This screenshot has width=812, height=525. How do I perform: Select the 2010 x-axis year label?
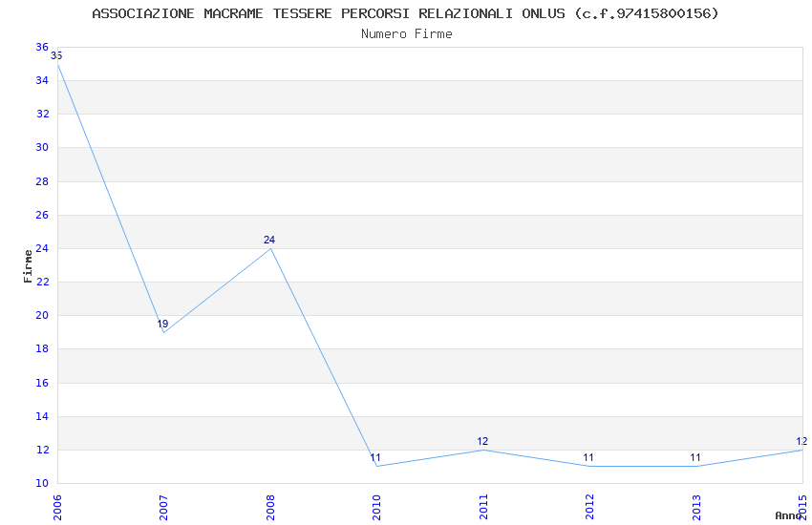pos(376,508)
